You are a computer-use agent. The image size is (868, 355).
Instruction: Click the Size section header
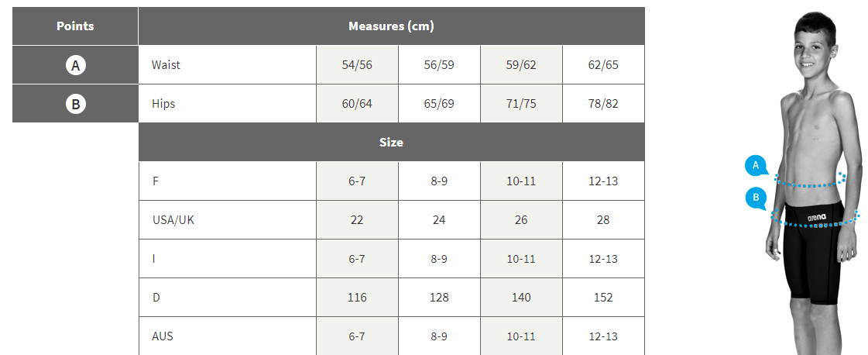[x=391, y=143]
